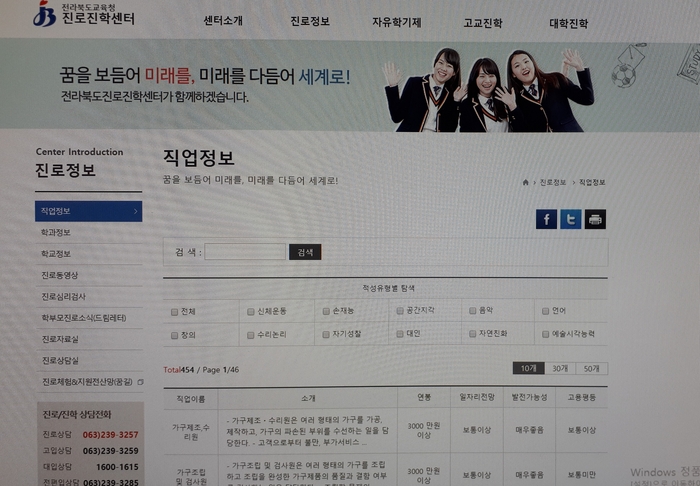Click the JB career center logo
700x486 pixels.
84,13
